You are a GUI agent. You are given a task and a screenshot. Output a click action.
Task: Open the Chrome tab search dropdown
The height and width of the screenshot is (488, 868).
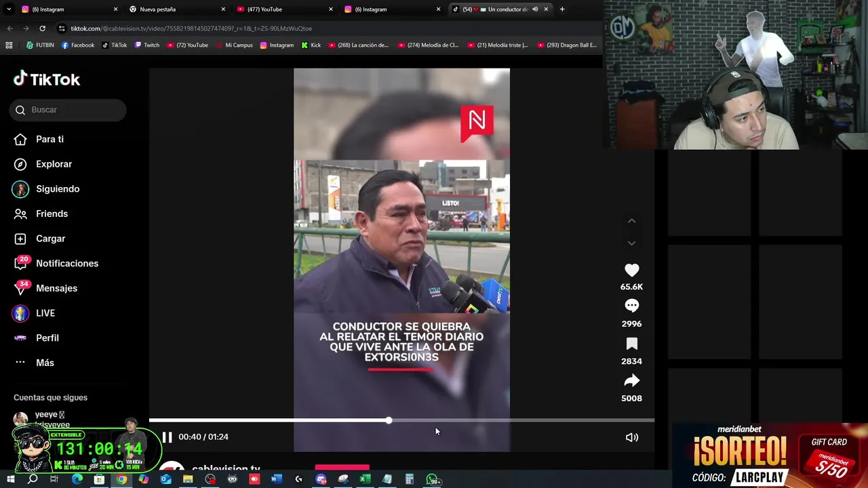point(9,9)
